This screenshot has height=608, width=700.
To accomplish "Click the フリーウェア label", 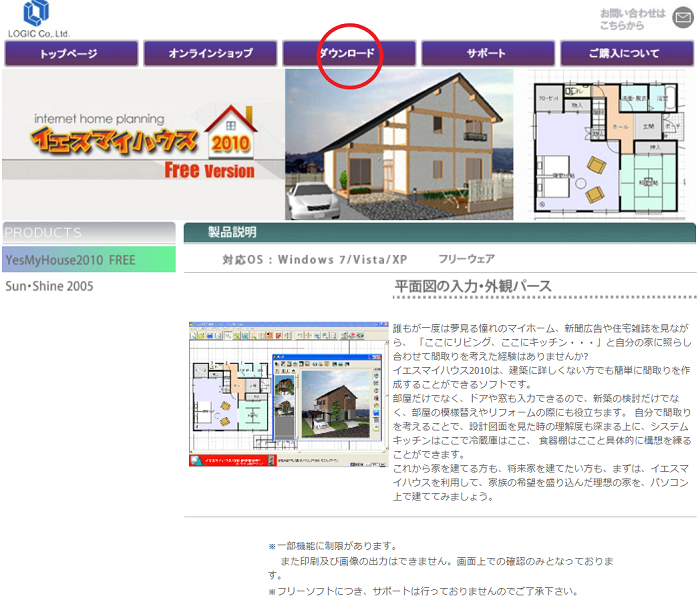I will 467,259.
